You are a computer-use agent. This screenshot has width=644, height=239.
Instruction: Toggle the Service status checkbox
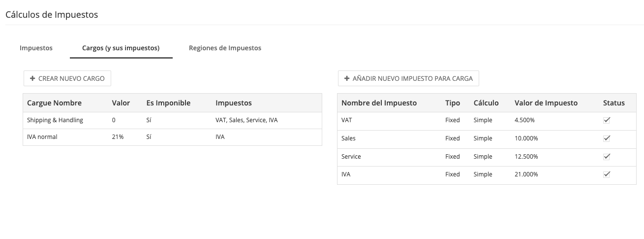pyautogui.click(x=607, y=157)
